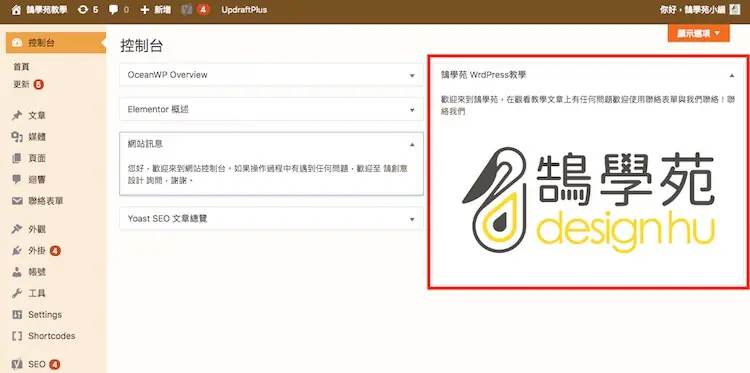Expand the Yoast SEO 文章總覽 widget arrow
The width and height of the screenshot is (750, 373).
pyautogui.click(x=412, y=219)
